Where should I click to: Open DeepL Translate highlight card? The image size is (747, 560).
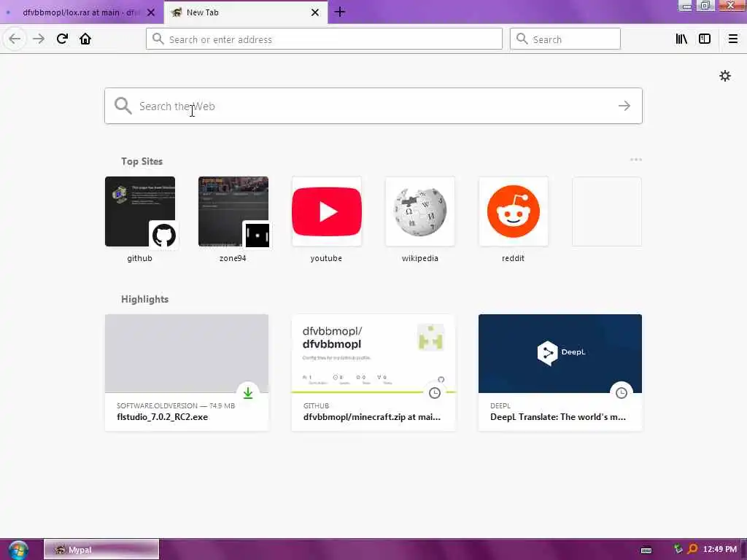(x=560, y=373)
